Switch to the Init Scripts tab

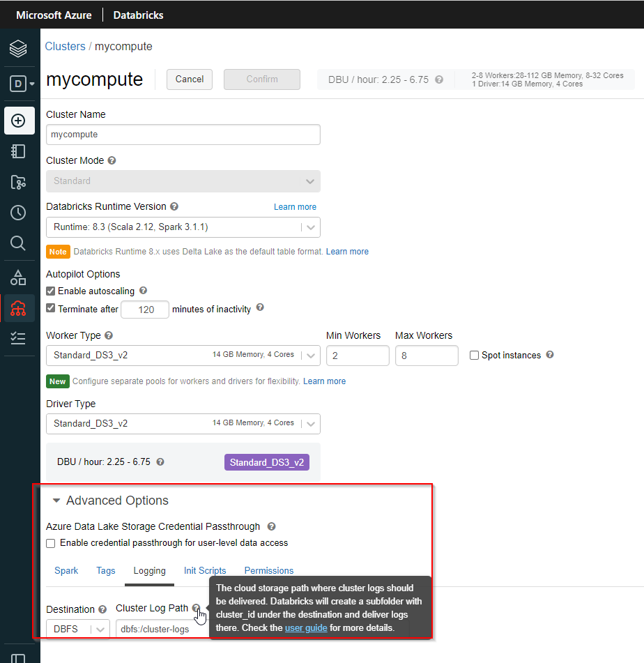pos(205,570)
